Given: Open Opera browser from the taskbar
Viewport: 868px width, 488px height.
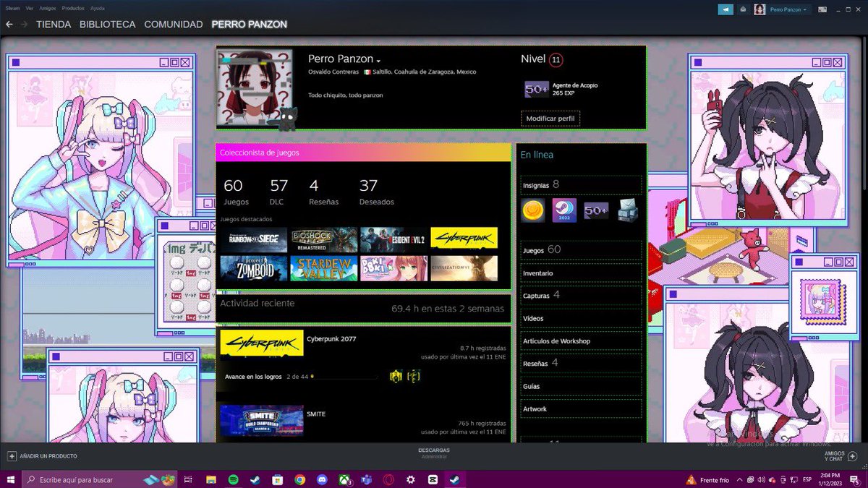Looking at the screenshot, I should [388, 479].
